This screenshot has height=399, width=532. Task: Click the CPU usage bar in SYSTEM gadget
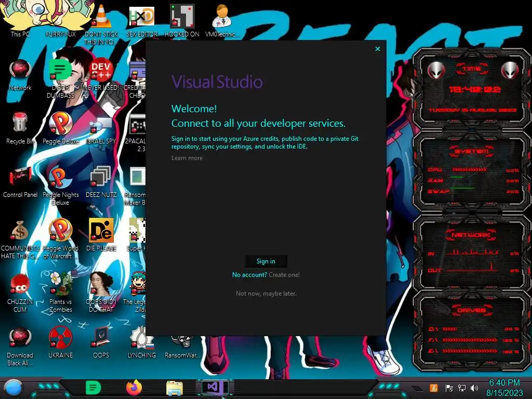coord(469,170)
